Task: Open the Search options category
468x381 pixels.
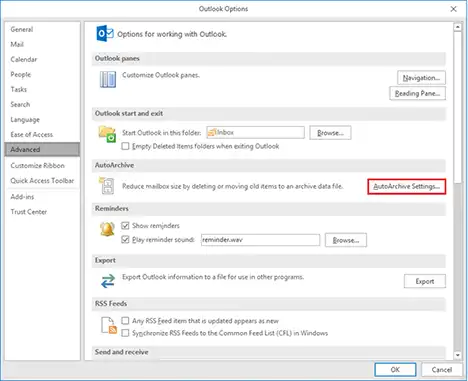Action: [42, 104]
